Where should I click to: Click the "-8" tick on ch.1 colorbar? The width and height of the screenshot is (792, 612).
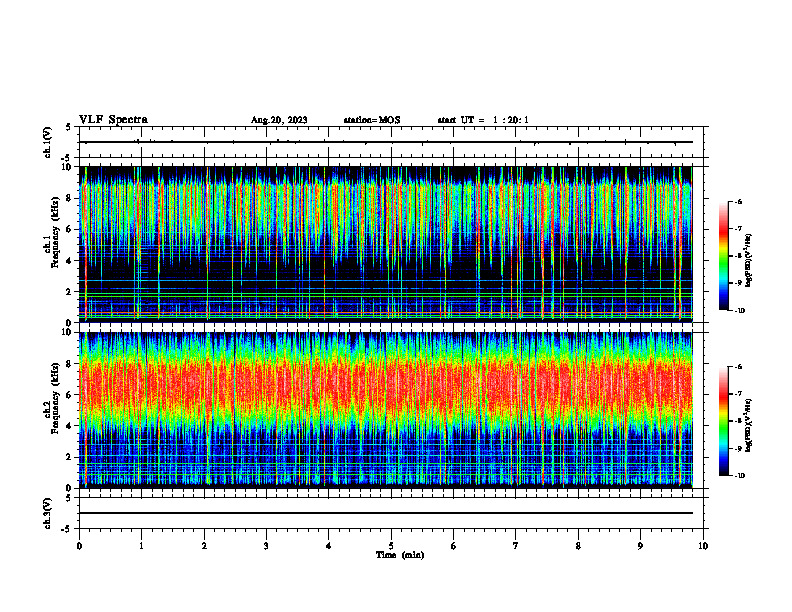point(738,256)
